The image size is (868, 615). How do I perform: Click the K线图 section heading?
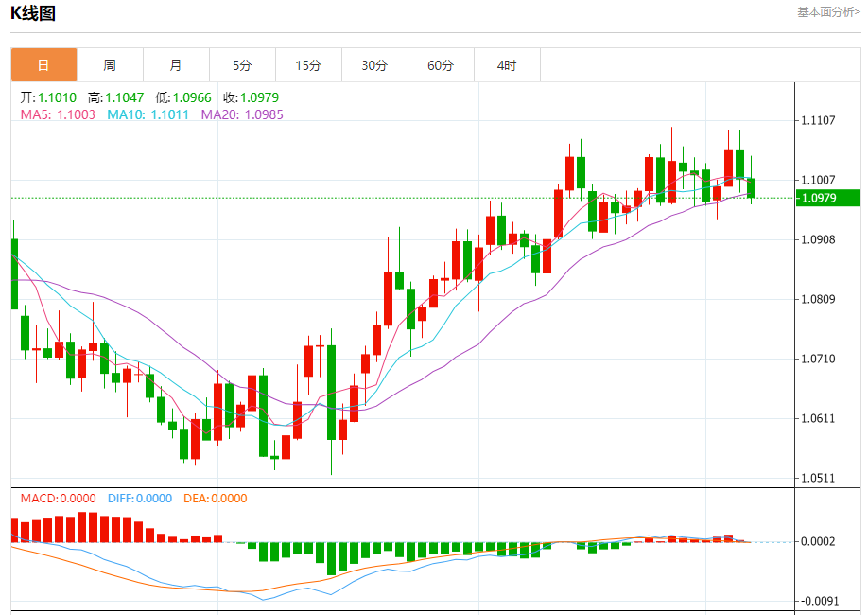point(33,12)
